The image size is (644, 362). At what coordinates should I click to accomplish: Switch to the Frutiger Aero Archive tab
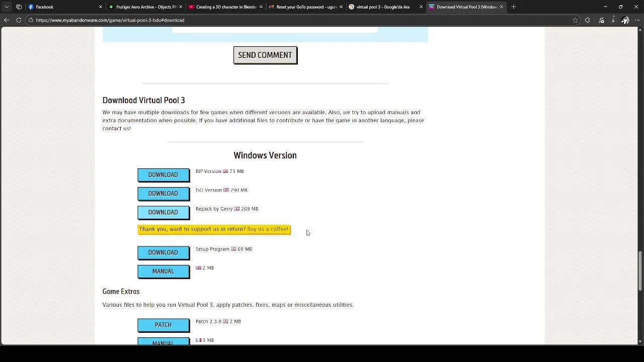[x=145, y=7]
